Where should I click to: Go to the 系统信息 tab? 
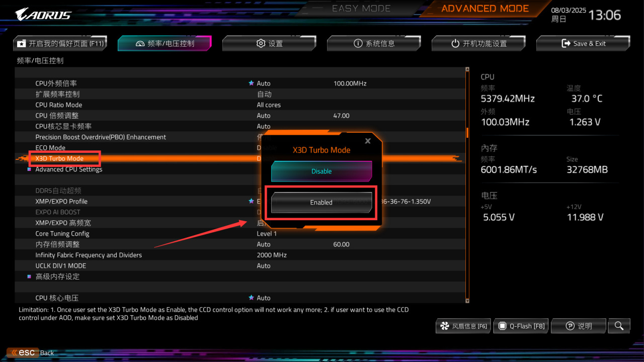click(374, 44)
